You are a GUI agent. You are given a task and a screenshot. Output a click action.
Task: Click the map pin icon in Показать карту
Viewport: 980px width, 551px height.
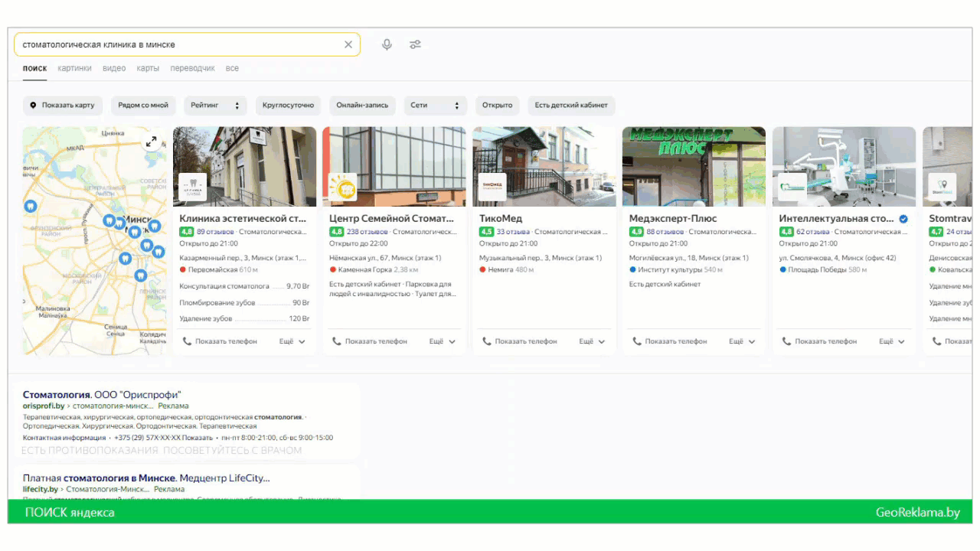pos(33,105)
